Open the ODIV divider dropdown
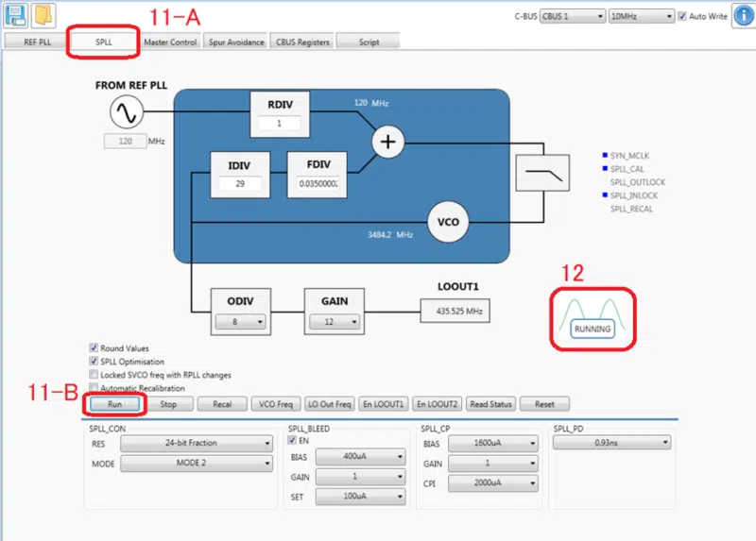This screenshot has height=541, width=756. 240,322
